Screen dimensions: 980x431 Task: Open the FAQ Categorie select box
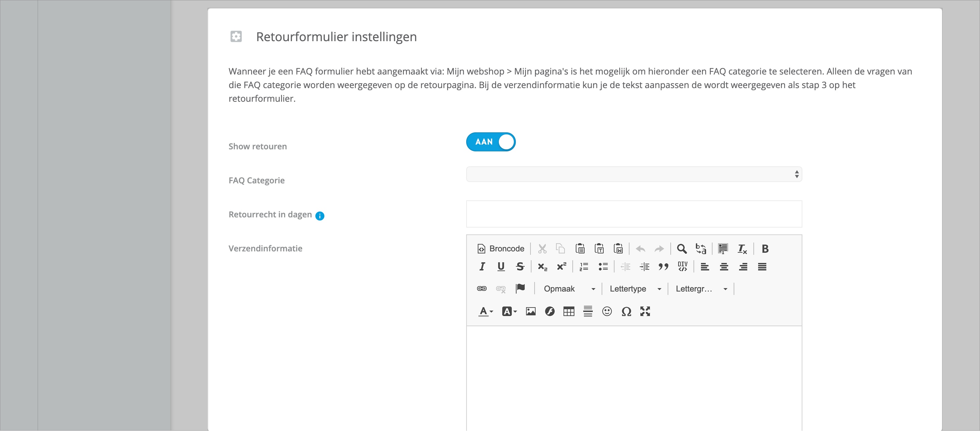pyautogui.click(x=634, y=174)
